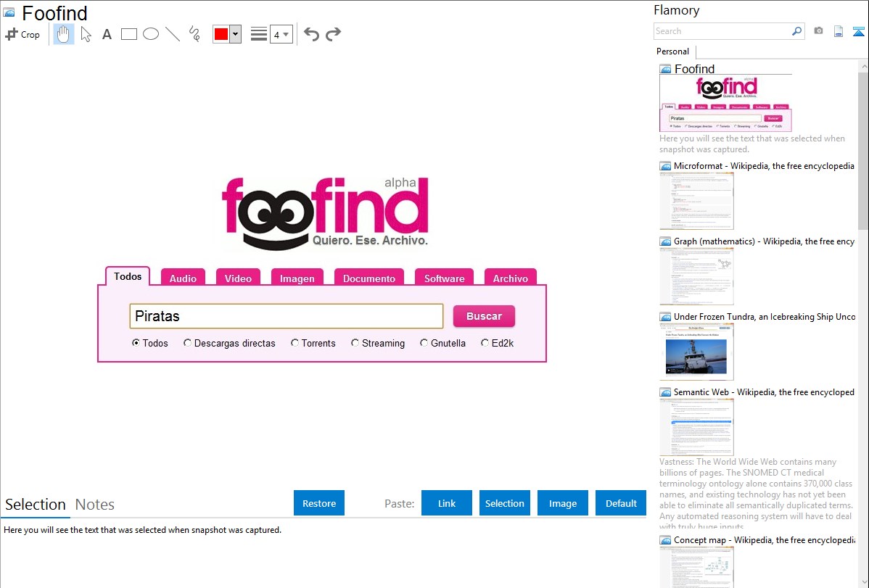This screenshot has height=588, width=869.
Task: Select the Todos radio button
Action: [x=136, y=343]
